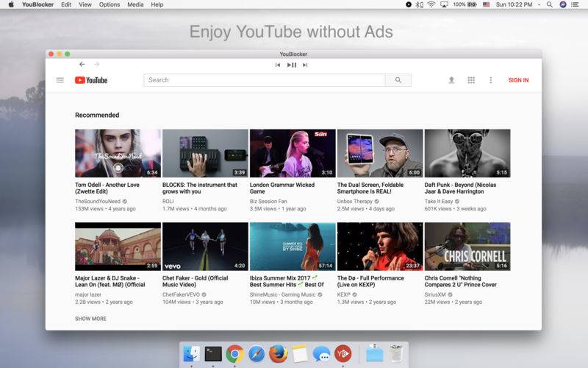Open Chris Cornell video thumbnail

467,247
